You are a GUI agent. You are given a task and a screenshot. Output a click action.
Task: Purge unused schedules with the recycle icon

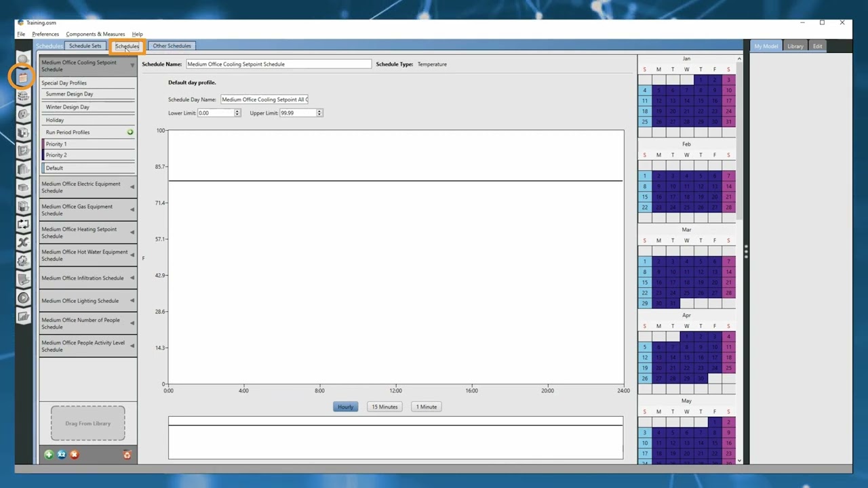click(127, 455)
